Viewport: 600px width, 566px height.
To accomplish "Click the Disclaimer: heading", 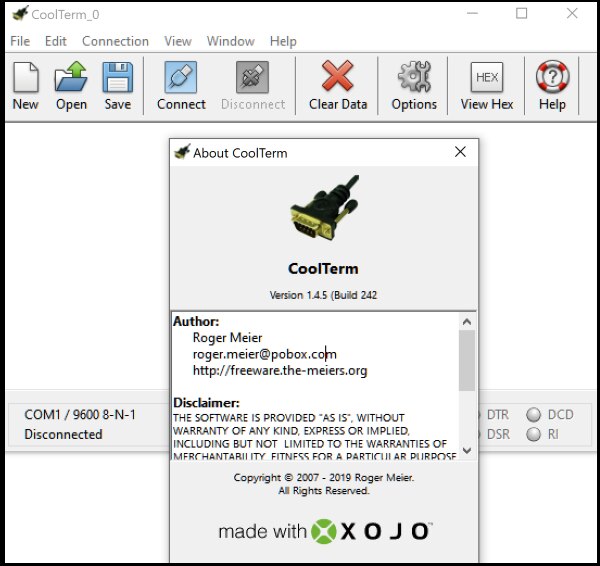I will [206, 403].
